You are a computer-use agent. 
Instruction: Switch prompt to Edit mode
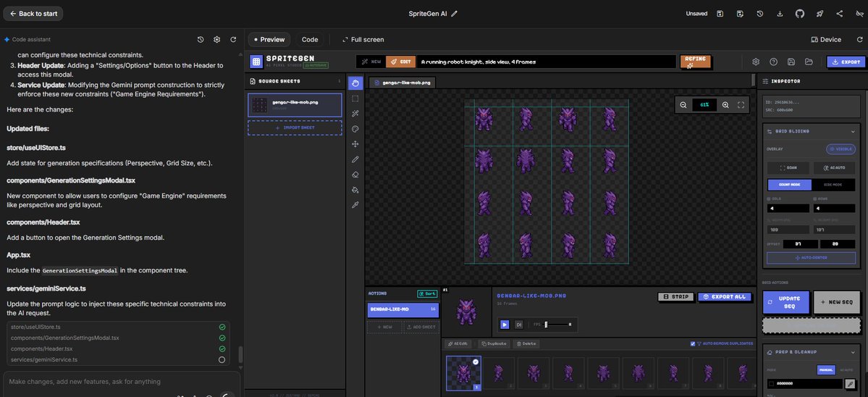click(401, 62)
